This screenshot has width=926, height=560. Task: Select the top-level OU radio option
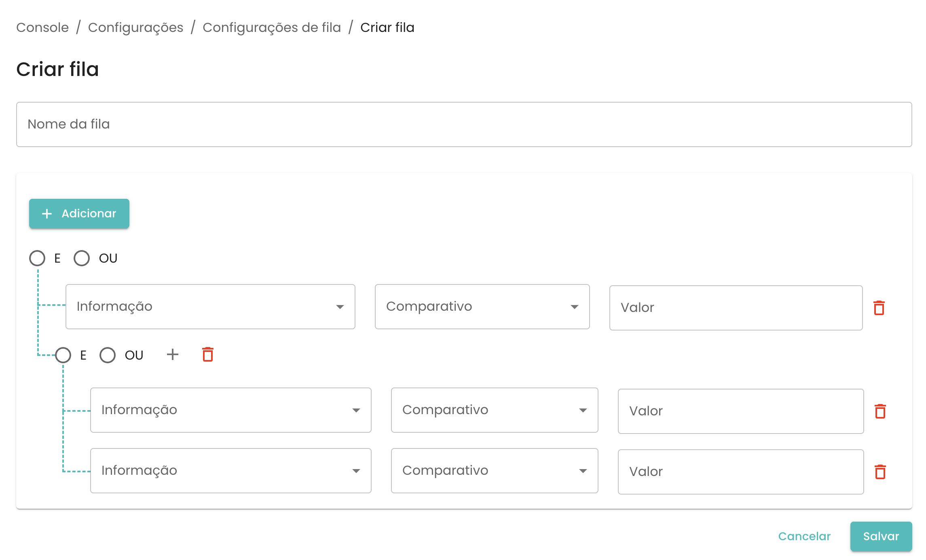click(82, 258)
